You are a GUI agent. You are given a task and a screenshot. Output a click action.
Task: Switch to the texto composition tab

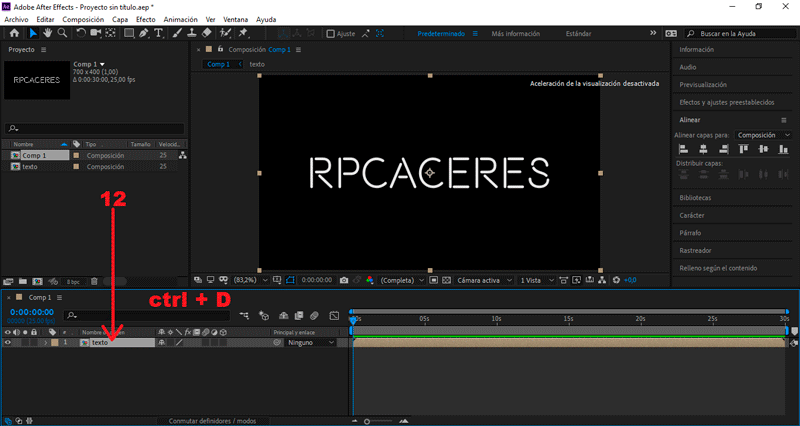257,64
